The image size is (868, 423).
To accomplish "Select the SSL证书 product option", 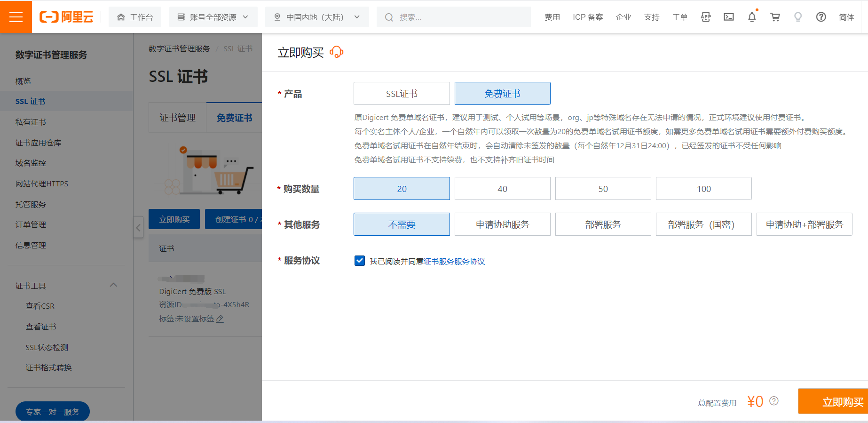I will (x=402, y=94).
